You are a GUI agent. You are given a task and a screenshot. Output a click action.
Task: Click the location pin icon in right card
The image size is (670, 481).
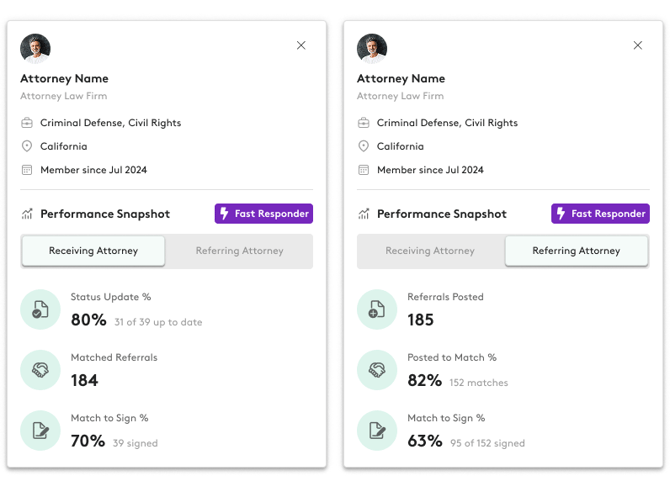coord(364,146)
